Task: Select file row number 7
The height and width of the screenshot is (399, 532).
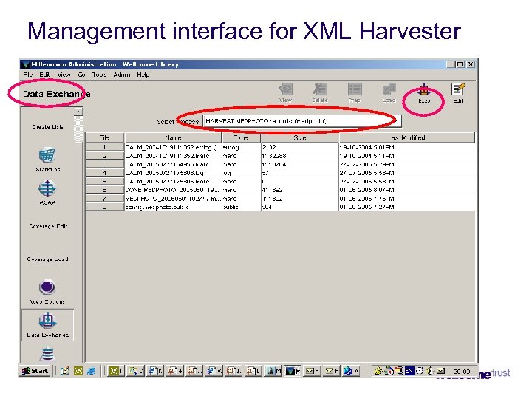Action: tap(104, 199)
